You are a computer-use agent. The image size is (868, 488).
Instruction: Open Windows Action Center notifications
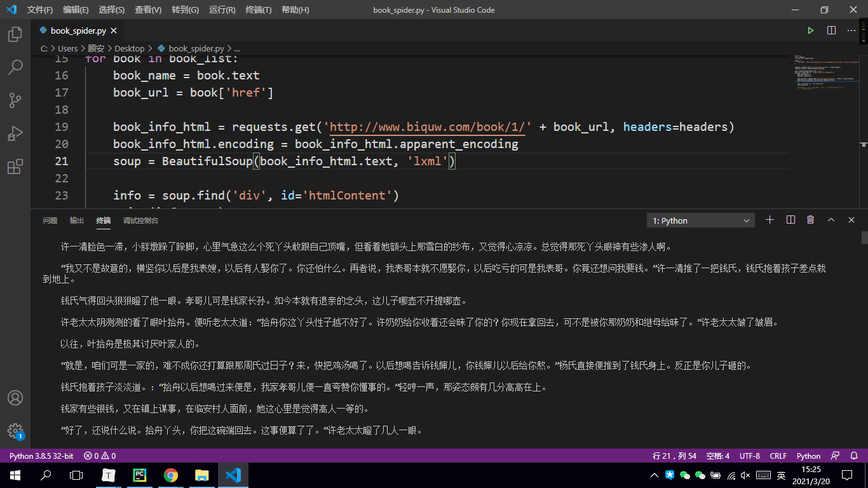[x=846, y=475]
